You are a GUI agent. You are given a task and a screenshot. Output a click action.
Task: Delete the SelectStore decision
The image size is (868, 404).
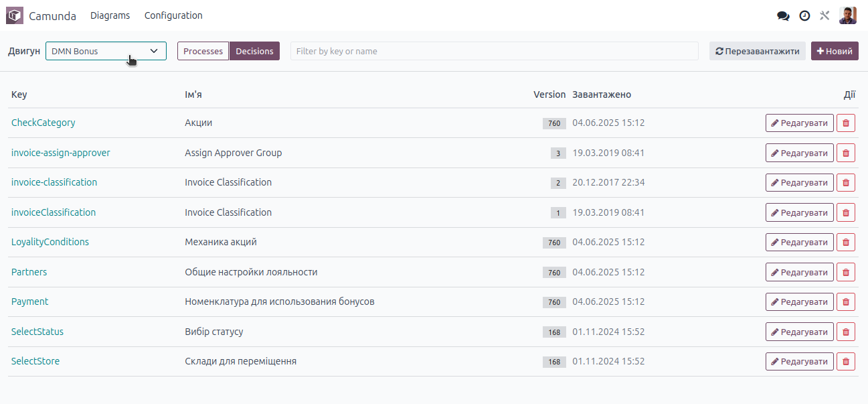coord(846,361)
